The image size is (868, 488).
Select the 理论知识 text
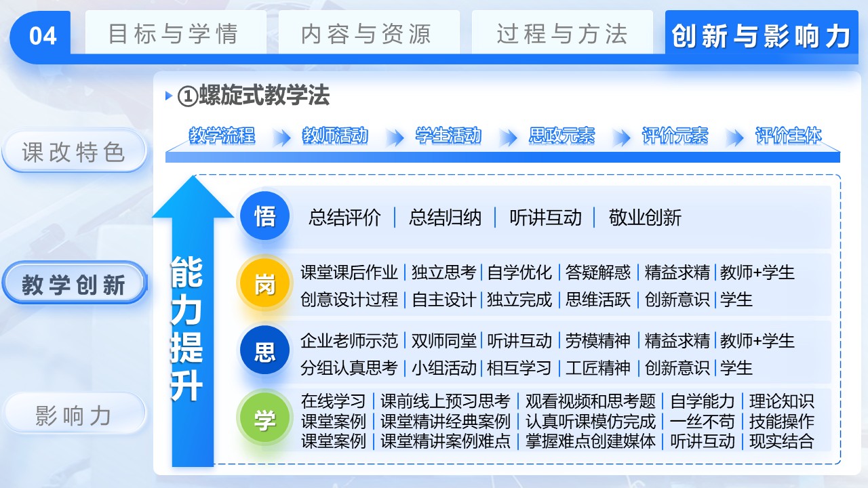click(782, 401)
